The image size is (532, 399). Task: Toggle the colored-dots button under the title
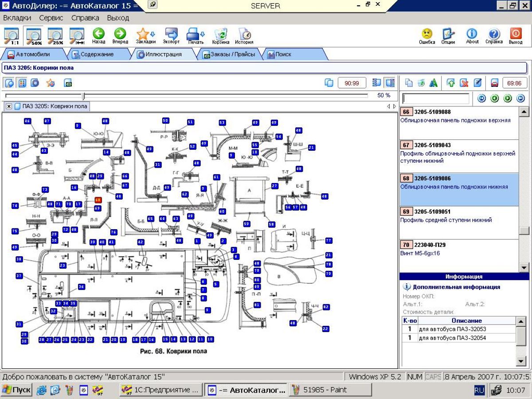(22, 83)
